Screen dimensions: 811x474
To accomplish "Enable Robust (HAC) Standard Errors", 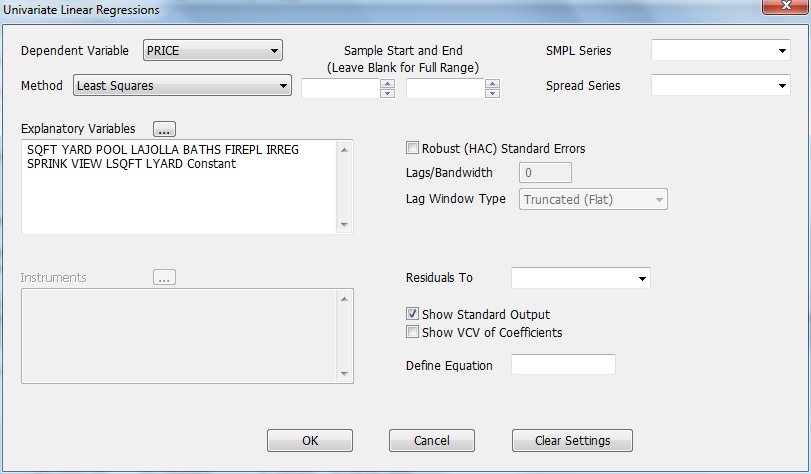I will pos(413,149).
